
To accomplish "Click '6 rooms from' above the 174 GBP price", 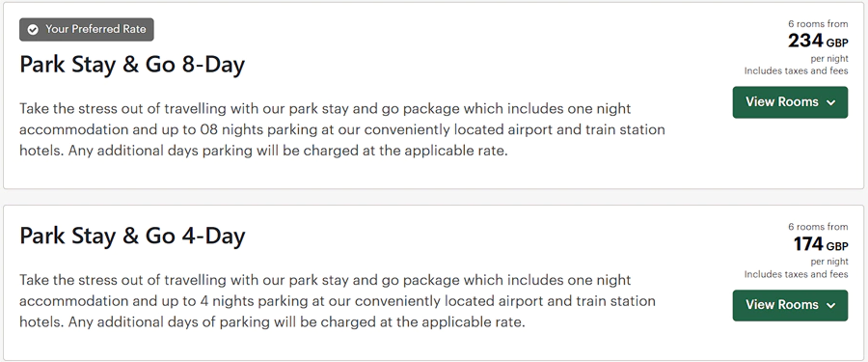I will point(818,227).
